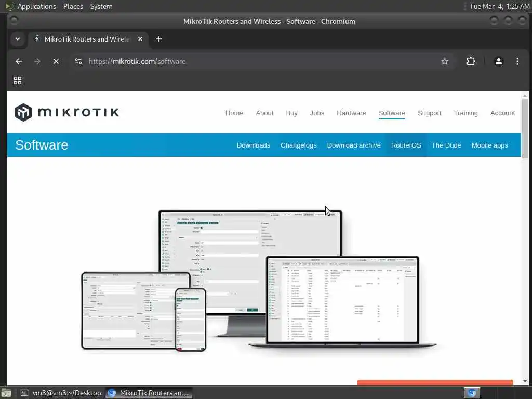The image size is (532, 399).
Task: Open the browser profile icon
Action: 498,61
